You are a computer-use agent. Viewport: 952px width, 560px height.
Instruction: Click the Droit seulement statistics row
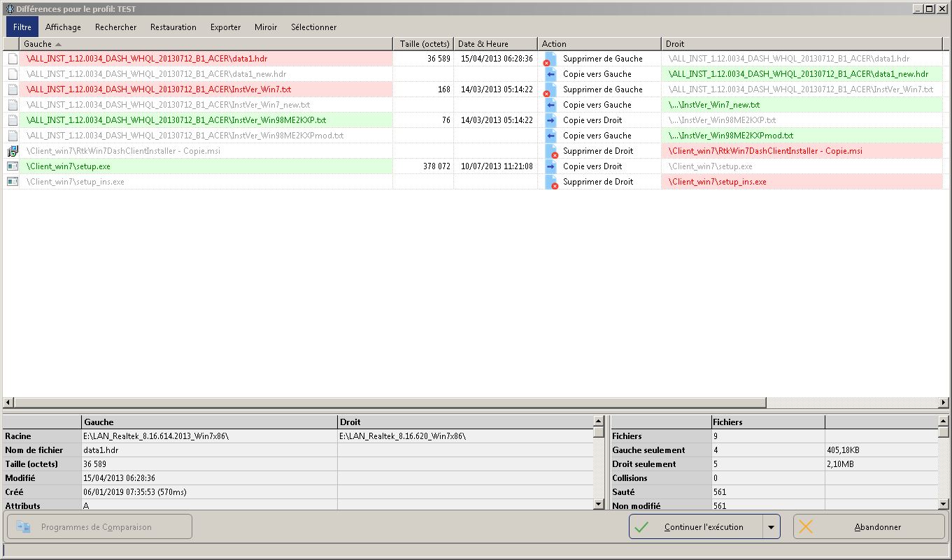click(774, 464)
